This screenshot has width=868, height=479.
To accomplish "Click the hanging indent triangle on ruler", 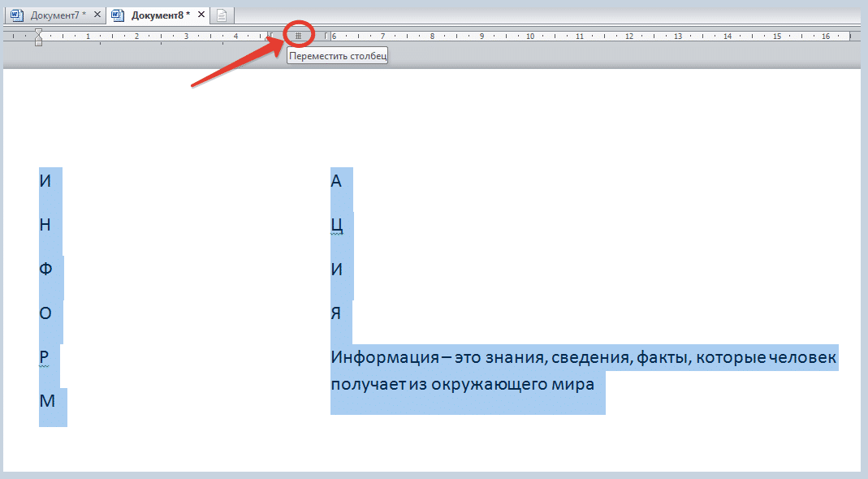I will (38, 38).
